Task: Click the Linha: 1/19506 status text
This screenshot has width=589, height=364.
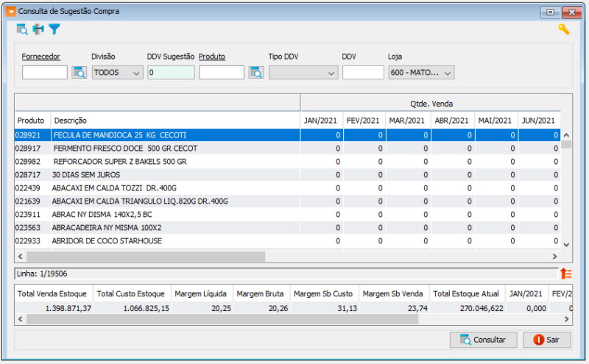Action: (42, 274)
